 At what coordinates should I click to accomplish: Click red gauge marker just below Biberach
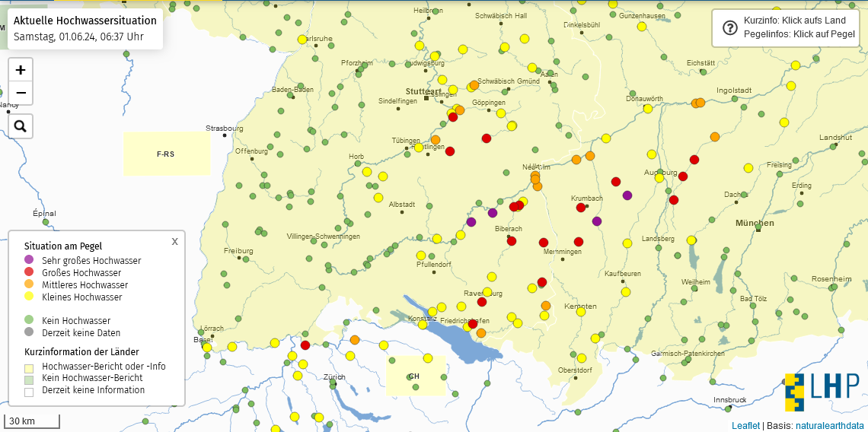(x=512, y=240)
